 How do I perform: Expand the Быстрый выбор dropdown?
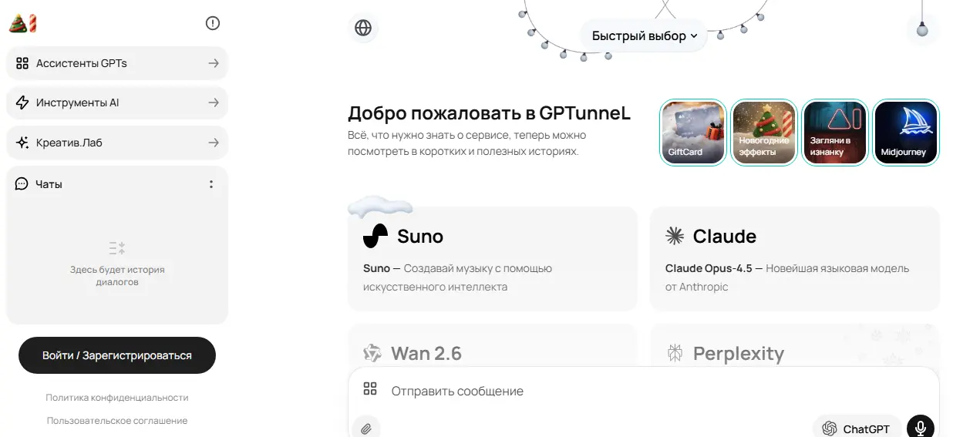pyautogui.click(x=644, y=35)
